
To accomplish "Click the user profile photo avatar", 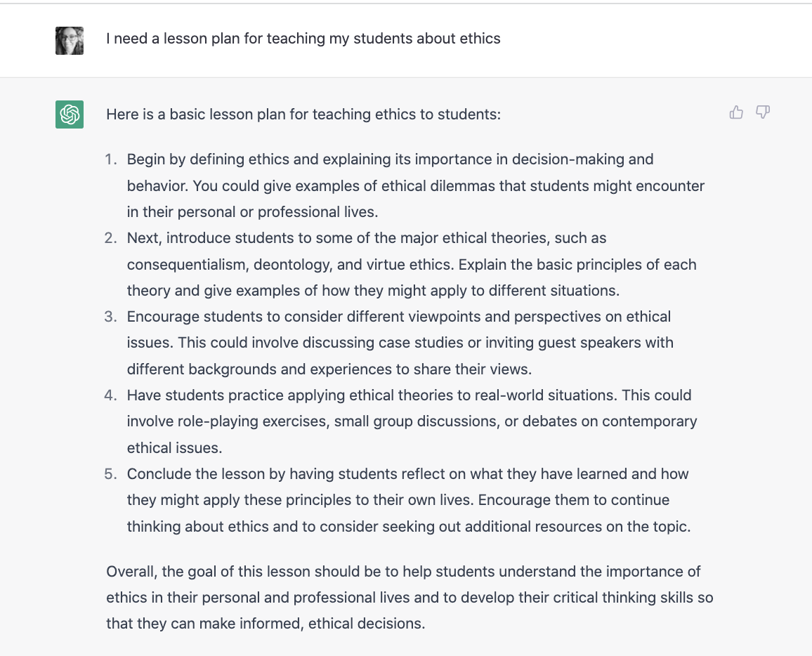I will coord(70,41).
